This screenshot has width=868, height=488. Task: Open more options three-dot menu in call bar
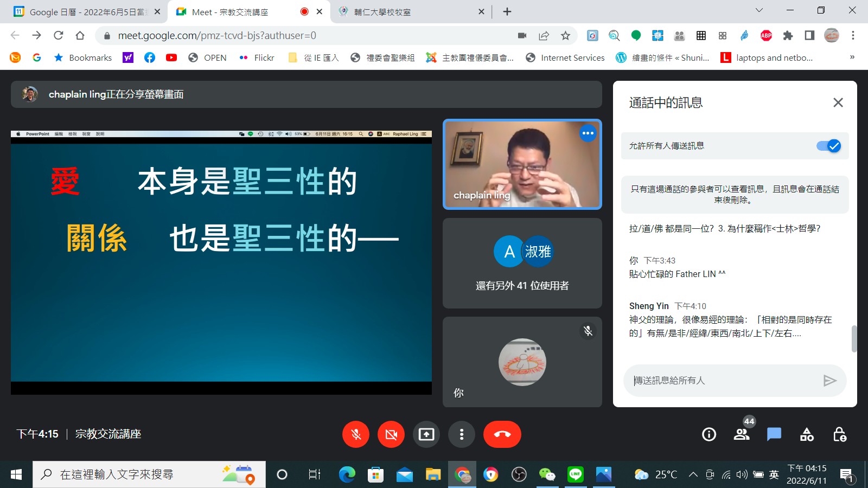[462, 434]
